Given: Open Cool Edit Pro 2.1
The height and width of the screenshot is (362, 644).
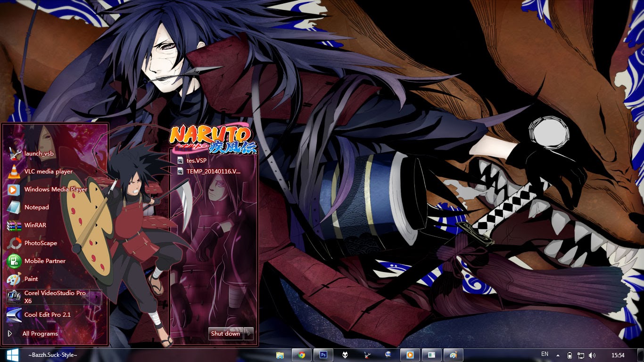Looking at the screenshot, I should [54, 315].
